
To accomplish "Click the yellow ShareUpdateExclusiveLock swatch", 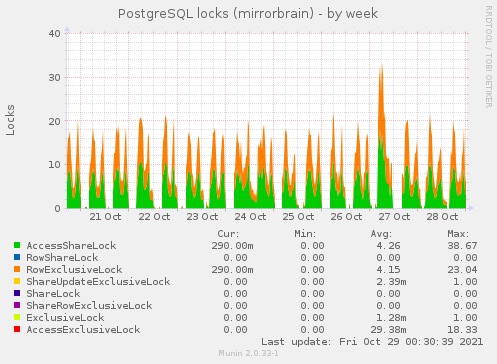I will [17, 281].
